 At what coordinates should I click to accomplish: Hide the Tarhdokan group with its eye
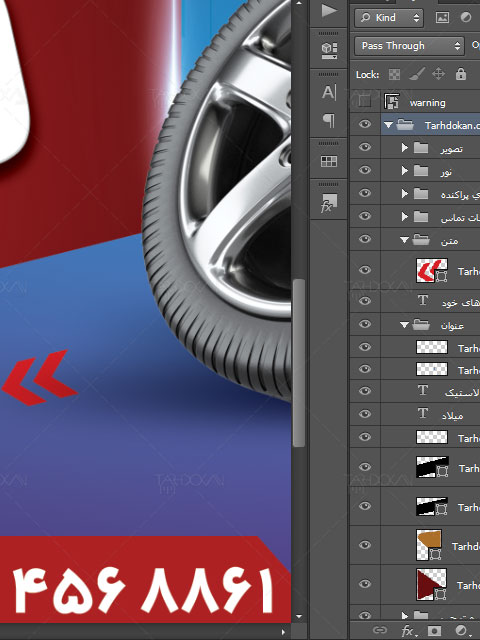(365, 124)
